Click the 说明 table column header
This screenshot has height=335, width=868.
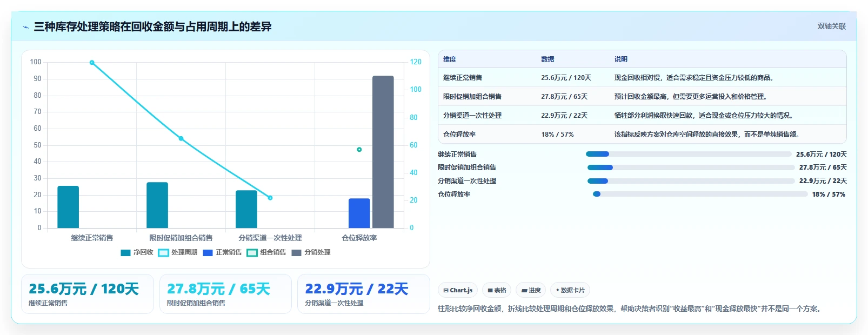click(620, 59)
